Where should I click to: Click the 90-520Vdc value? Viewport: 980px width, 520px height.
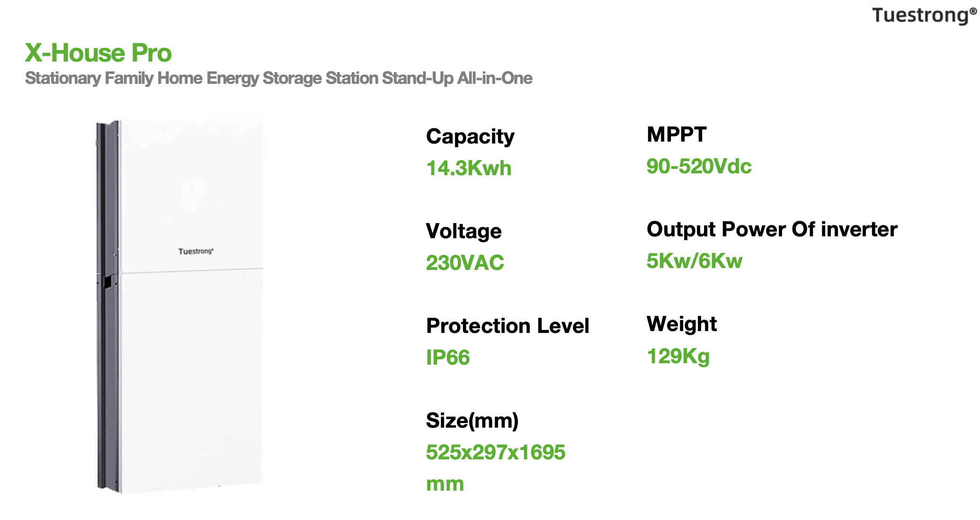click(x=699, y=166)
